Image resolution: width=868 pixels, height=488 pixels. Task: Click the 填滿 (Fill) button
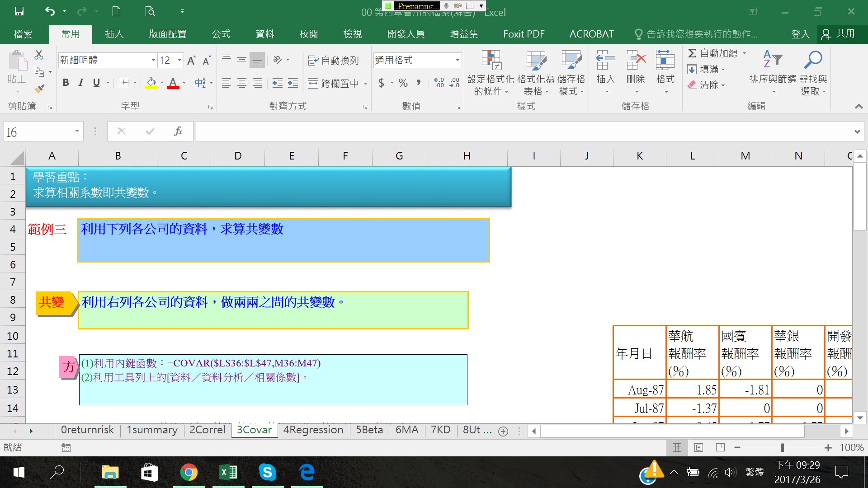(706, 69)
